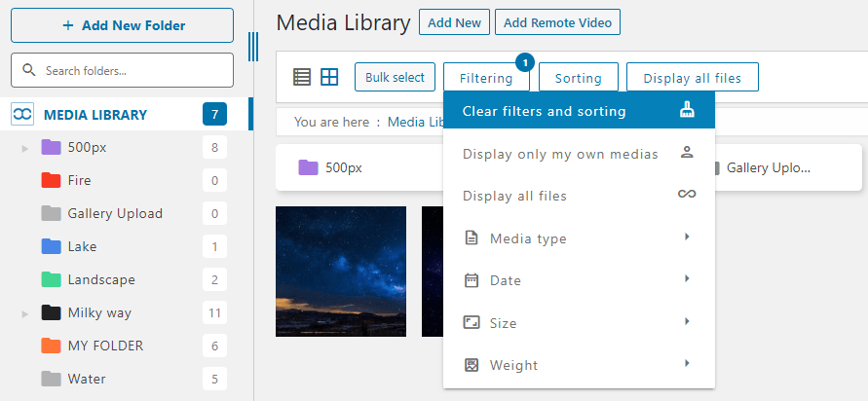The height and width of the screenshot is (401, 868).
Task: Switch to grid view icon
Action: (329, 77)
